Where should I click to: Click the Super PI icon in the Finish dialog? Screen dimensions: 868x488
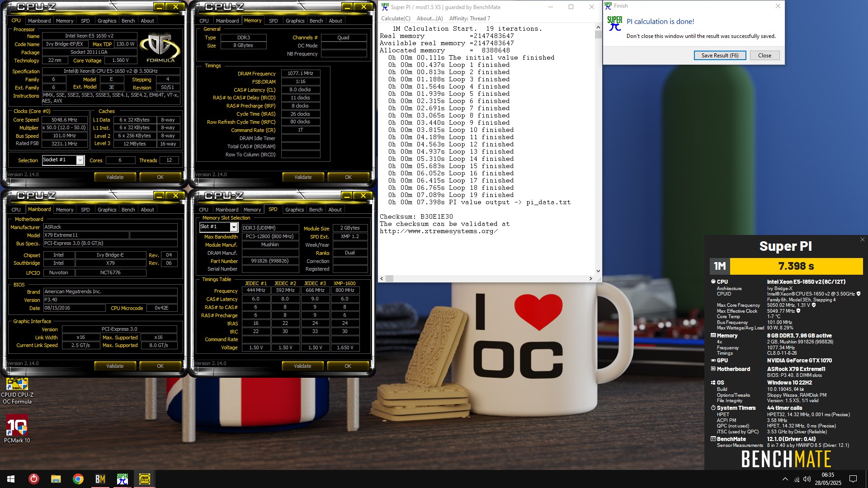coord(615,23)
